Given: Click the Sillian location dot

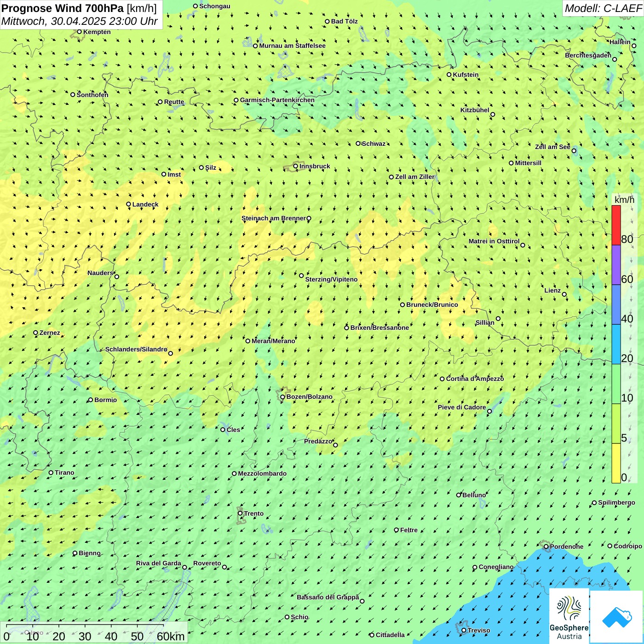Looking at the screenshot, I should [x=498, y=318].
